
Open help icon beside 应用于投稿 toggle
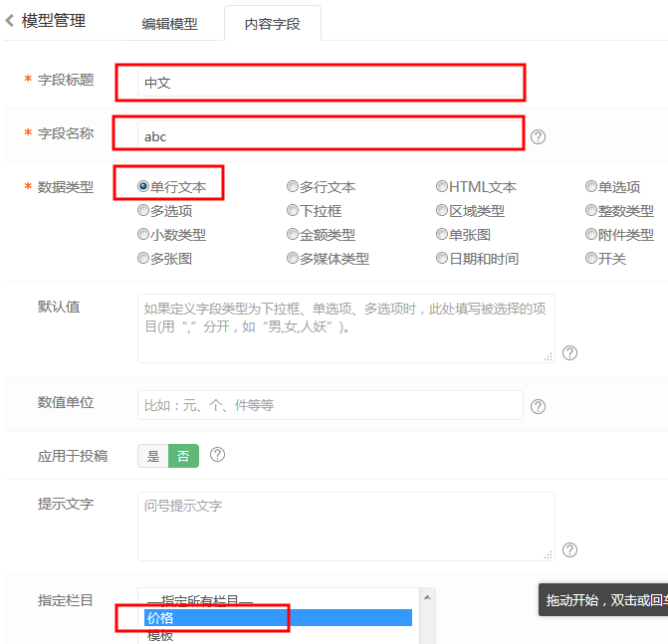pos(217,455)
